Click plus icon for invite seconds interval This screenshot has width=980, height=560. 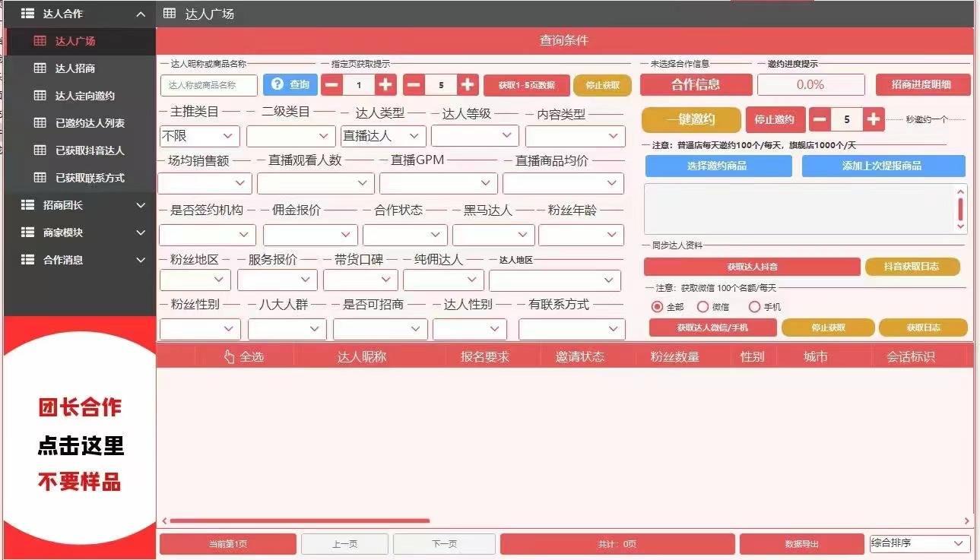pos(874,119)
